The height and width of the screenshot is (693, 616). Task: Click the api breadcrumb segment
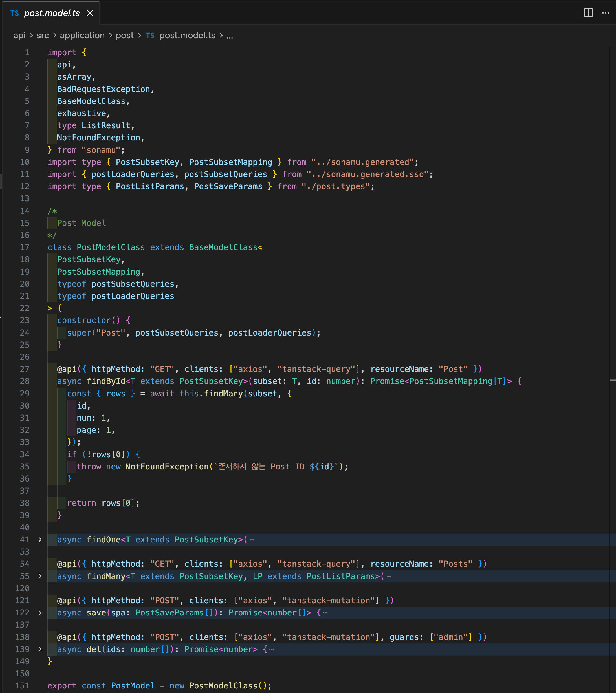coord(19,36)
